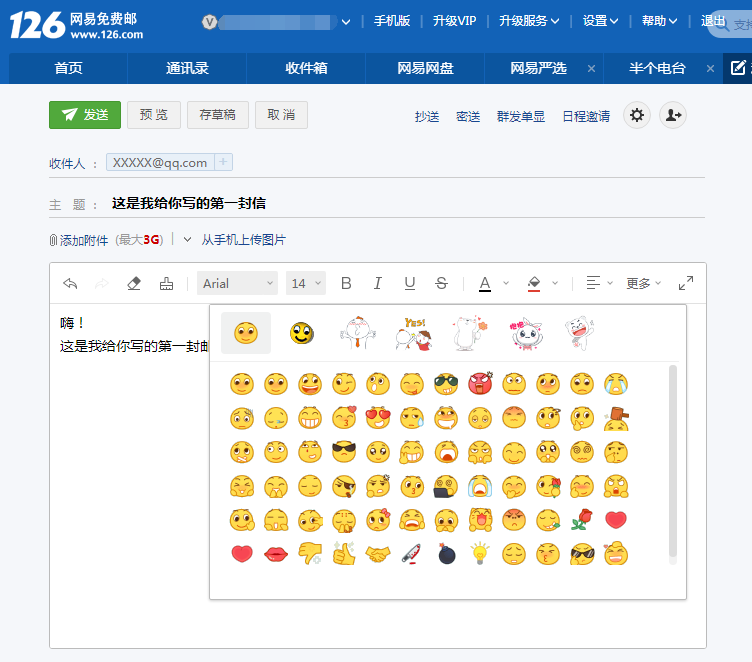Select the red rose emoji
This screenshot has width=752, height=662.
(x=582, y=520)
